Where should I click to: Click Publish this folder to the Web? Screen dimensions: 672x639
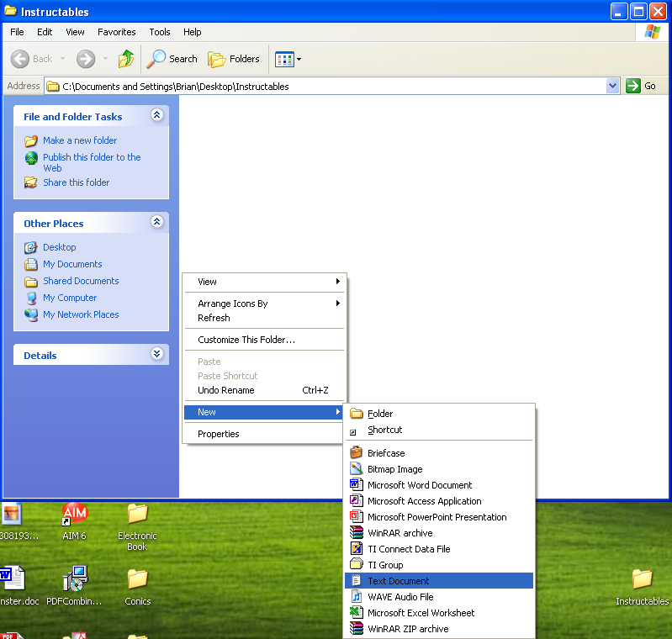92,162
